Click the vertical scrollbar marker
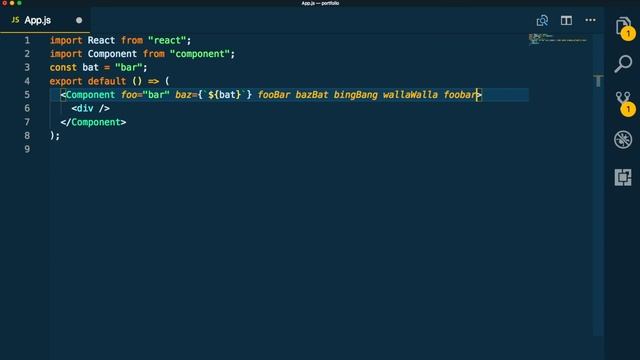 pyautogui.click(x=598, y=80)
